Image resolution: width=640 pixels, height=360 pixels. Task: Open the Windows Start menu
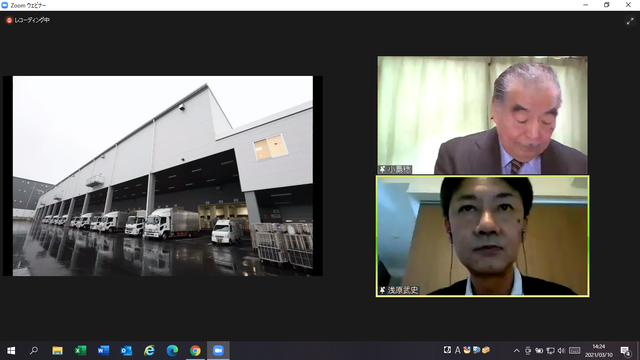pos(11,351)
